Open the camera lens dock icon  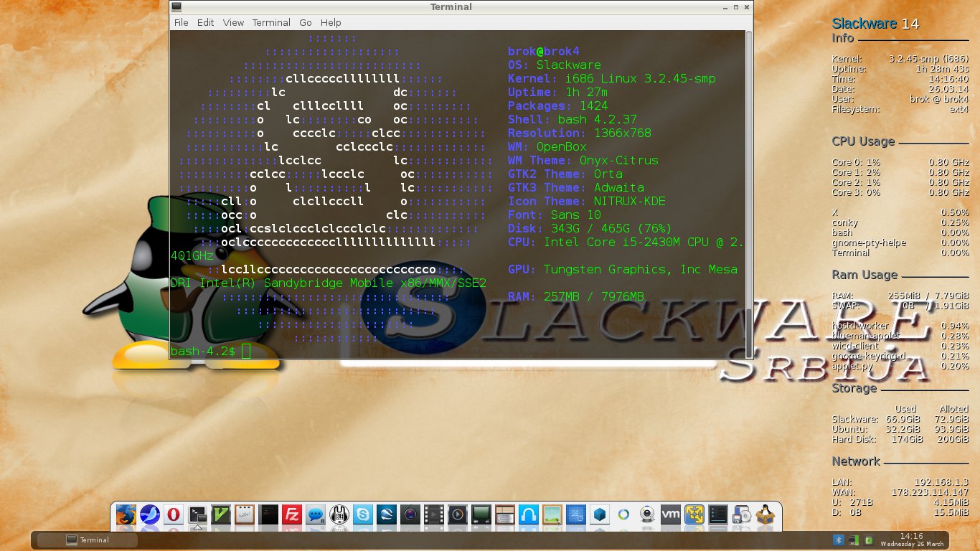click(410, 514)
